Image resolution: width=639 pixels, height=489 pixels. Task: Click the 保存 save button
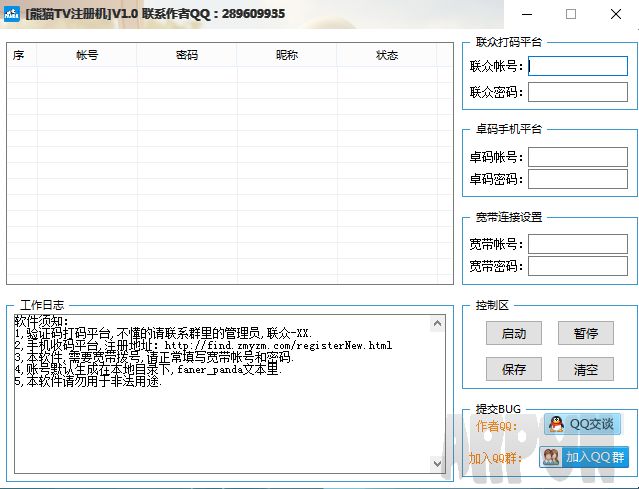pyautogui.click(x=513, y=369)
